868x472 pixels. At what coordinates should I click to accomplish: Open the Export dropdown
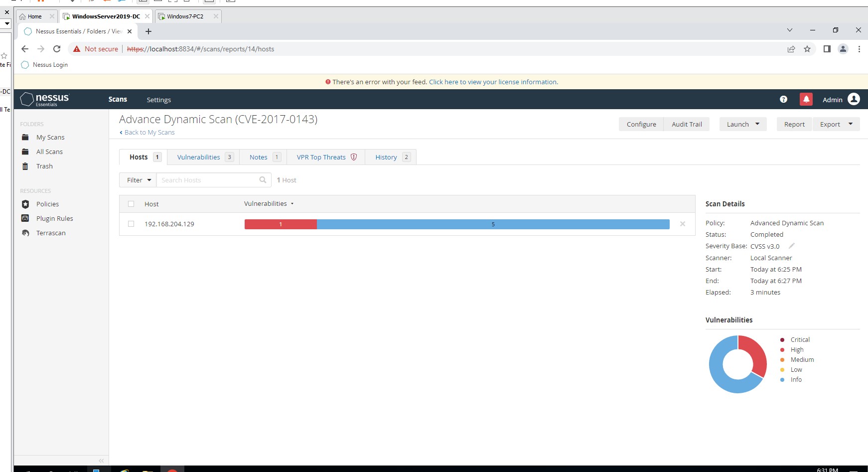pyautogui.click(x=836, y=124)
